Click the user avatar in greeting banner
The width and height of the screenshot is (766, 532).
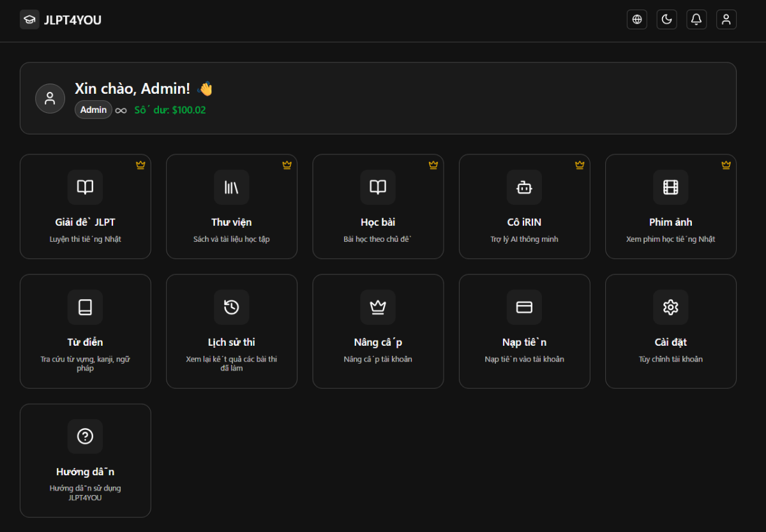pyautogui.click(x=50, y=98)
